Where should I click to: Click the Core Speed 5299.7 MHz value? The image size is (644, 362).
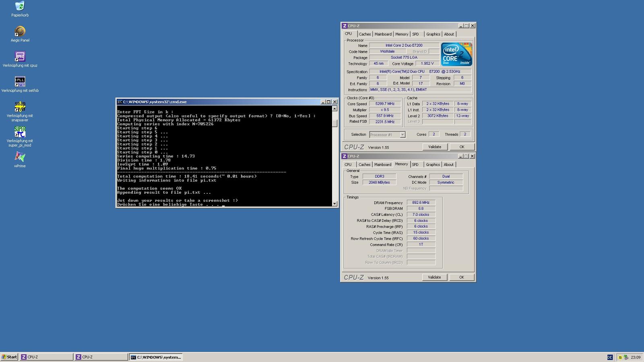pyautogui.click(x=385, y=104)
